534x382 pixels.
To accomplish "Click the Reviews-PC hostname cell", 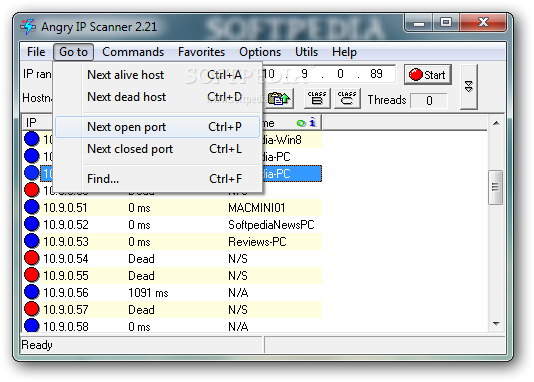I will [x=257, y=242].
